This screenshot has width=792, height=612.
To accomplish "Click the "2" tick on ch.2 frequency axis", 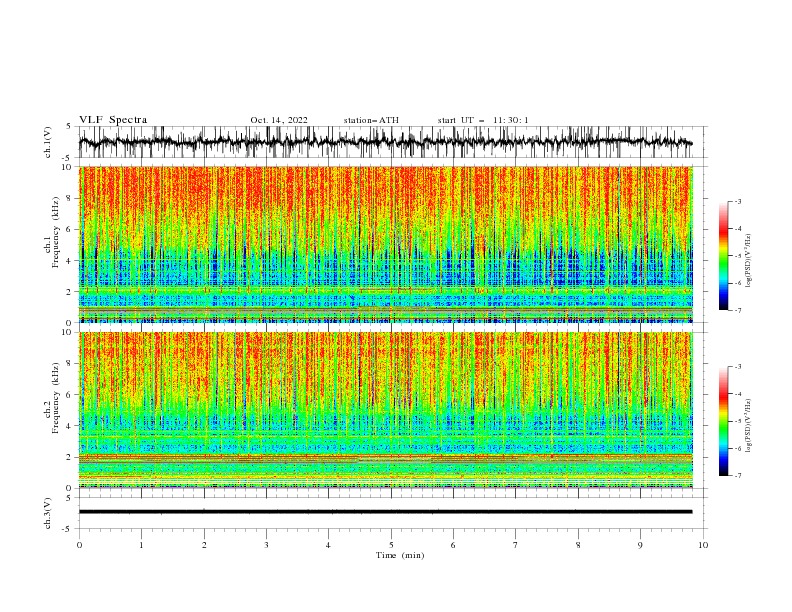I will [x=71, y=457].
